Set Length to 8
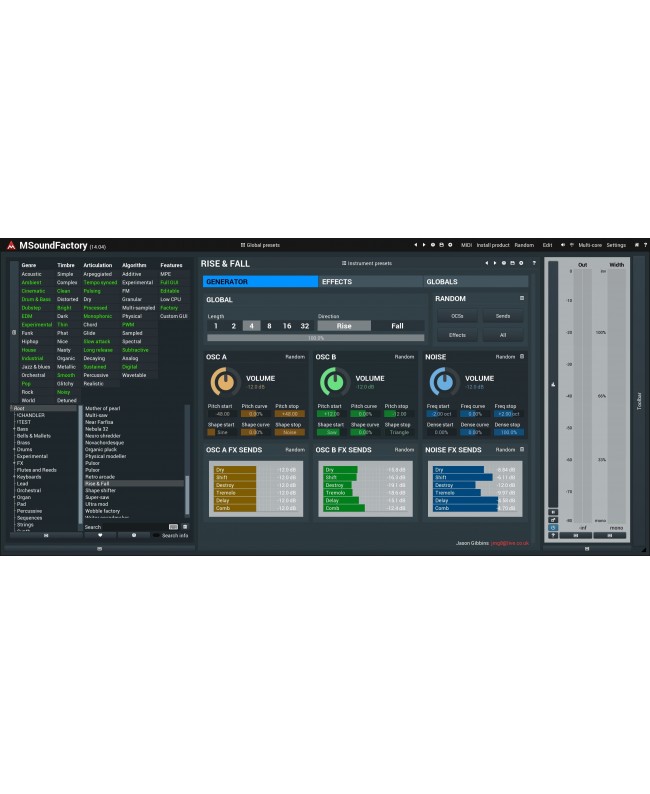 (x=269, y=326)
